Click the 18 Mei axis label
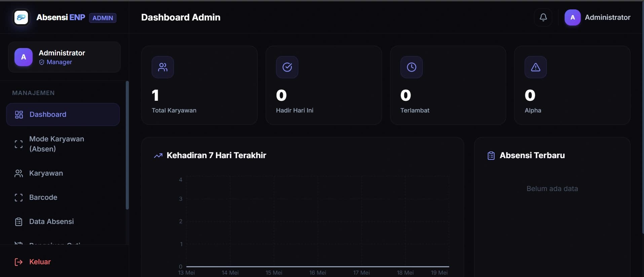Screen dimensions: 644x277 pos(405,273)
